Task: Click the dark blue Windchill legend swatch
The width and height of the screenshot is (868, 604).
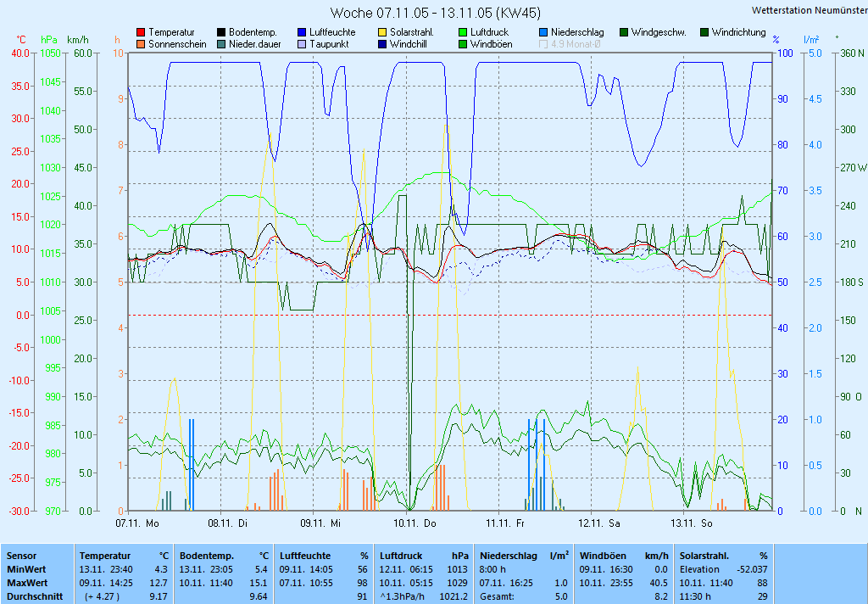Action: pyautogui.click(x=382, y=44)
